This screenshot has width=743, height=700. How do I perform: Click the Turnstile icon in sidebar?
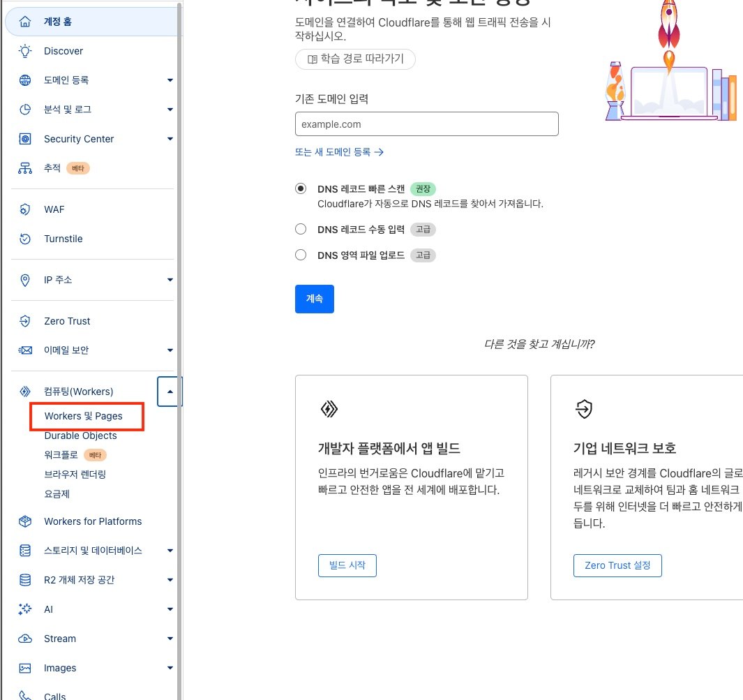[x=25, y=239]
